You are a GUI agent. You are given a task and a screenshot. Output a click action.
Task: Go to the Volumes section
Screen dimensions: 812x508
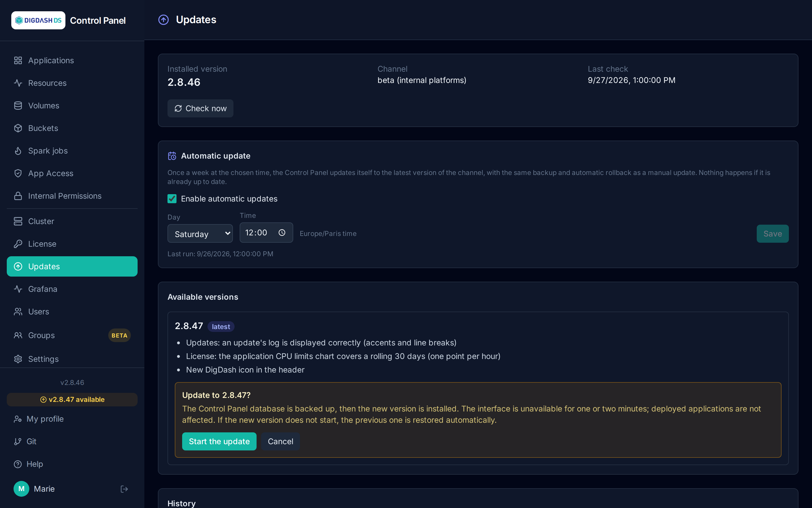(x=72, y=106)
